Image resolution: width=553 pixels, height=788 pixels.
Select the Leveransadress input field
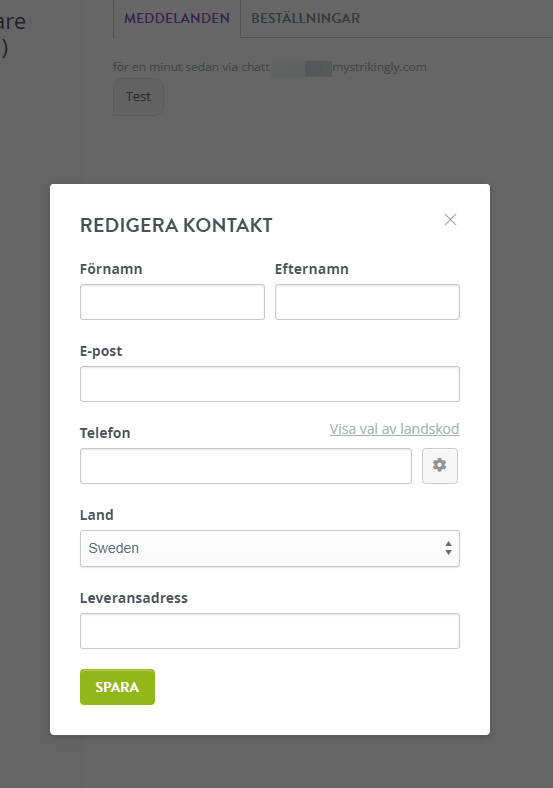269,630
